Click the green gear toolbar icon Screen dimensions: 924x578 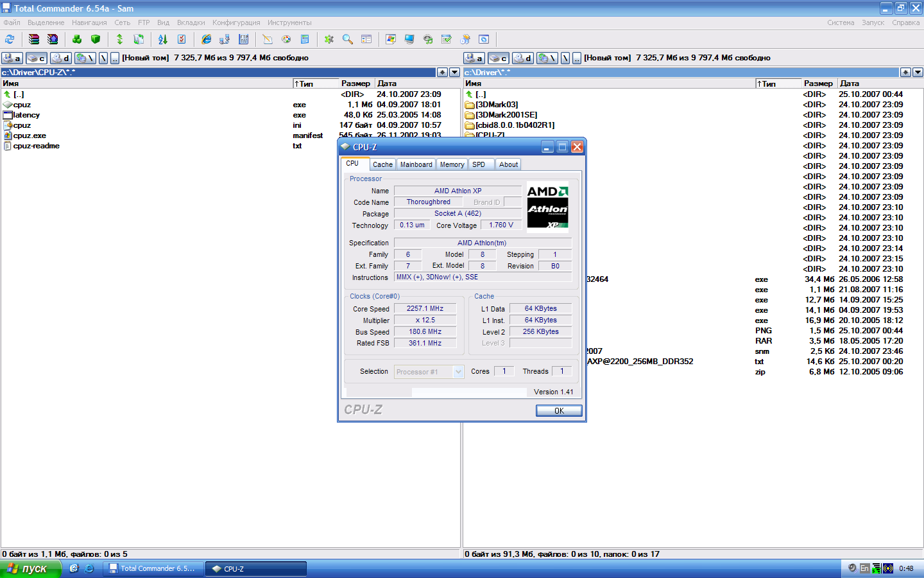(329, 39)
